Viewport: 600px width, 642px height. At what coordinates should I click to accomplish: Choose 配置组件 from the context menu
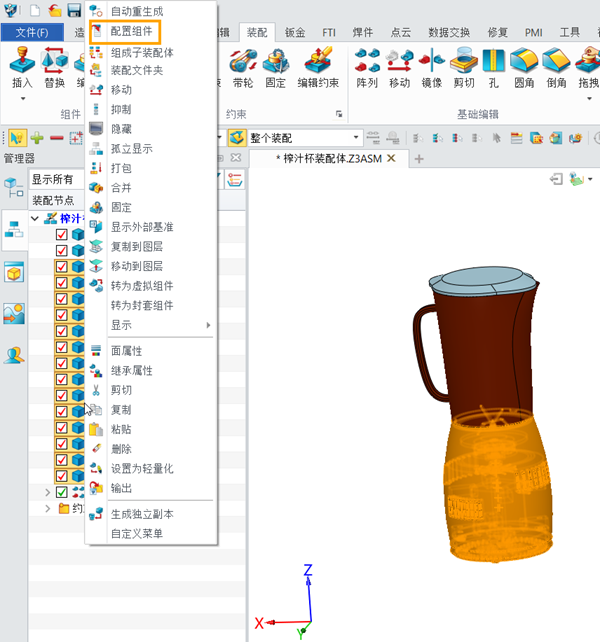(x=132, y=31)
